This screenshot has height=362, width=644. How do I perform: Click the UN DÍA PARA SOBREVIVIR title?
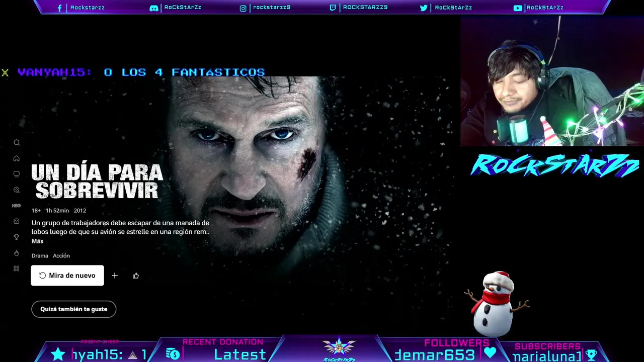click(x=97, y=181)
